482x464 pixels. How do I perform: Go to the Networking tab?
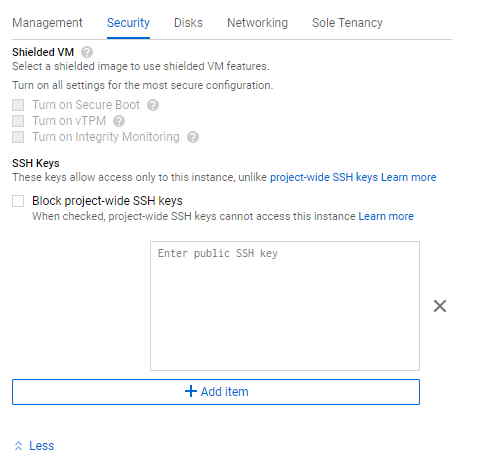click(x=257, y=23)
